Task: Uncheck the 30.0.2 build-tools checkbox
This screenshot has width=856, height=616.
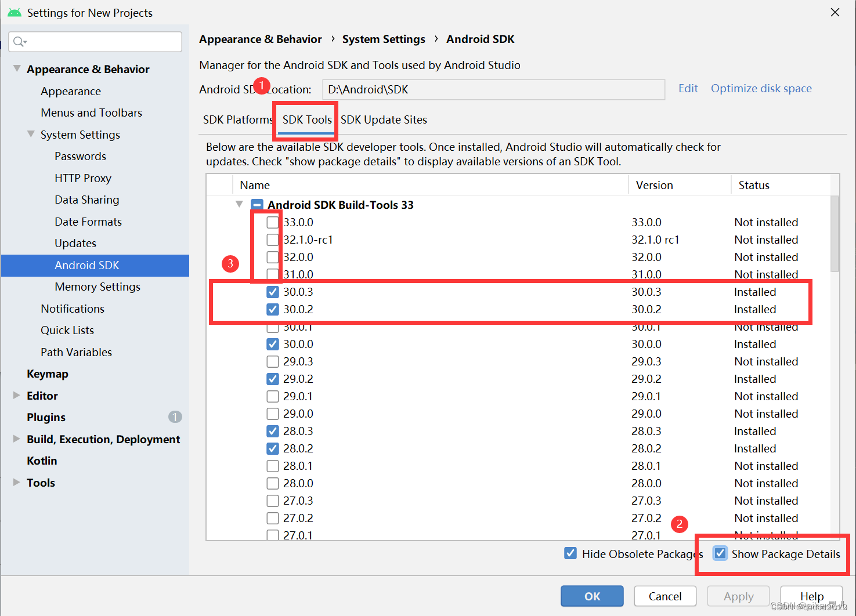Action: [273, 309]
